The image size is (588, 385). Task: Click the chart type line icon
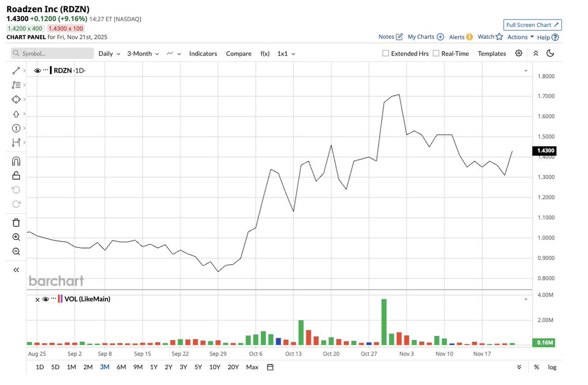point(170,53)
